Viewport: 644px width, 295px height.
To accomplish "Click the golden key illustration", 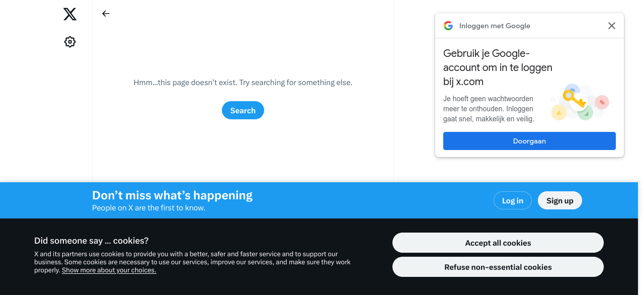I will click(574, 99).
